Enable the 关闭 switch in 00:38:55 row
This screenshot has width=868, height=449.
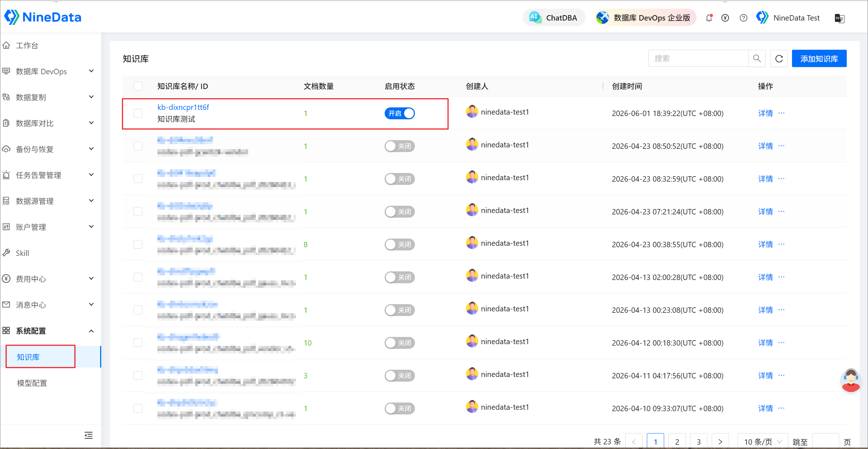pyautogui.click(x=400, y=244)
